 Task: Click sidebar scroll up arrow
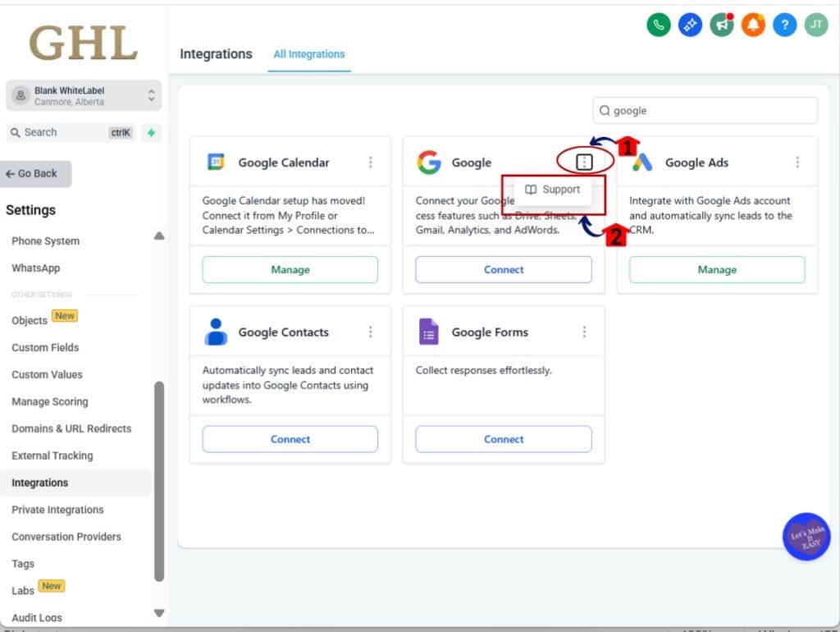pos(159,236)
